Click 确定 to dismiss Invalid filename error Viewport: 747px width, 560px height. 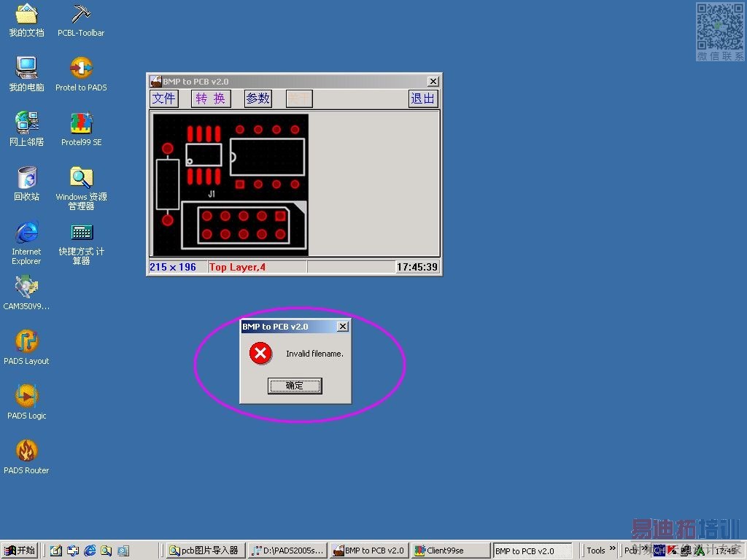click(295, 386)
